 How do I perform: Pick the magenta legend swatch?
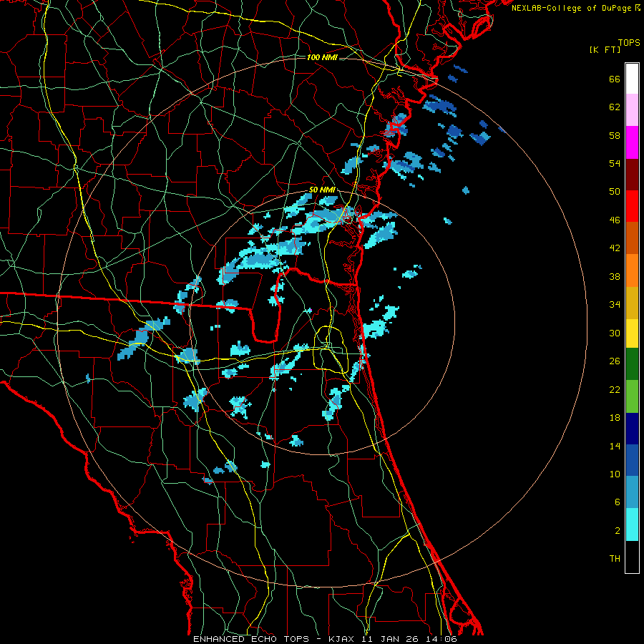point(632,142)
